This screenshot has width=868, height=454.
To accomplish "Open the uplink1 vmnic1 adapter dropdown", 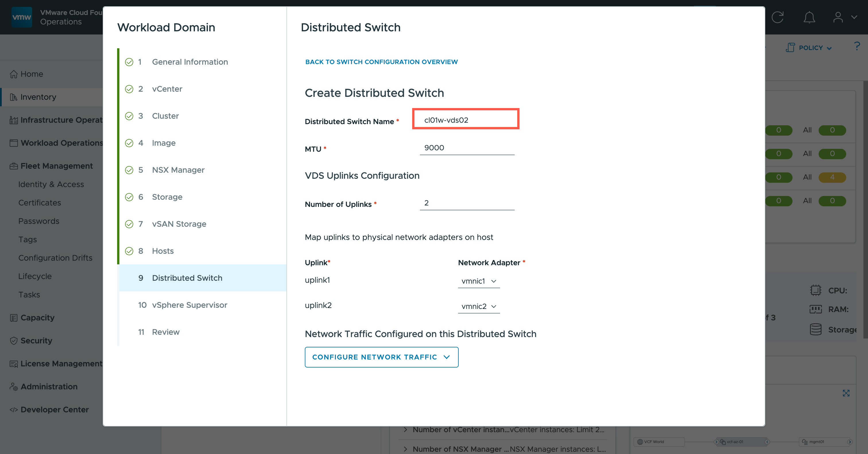I will coord(478,281).
